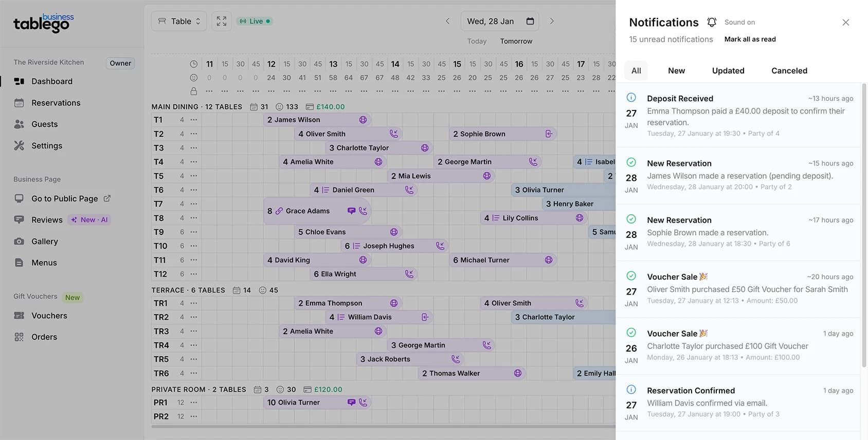This screenshot has height=440, width=868.
Task: Switch to the Canceled notifications tab
Action: click(x=789, y=70)
